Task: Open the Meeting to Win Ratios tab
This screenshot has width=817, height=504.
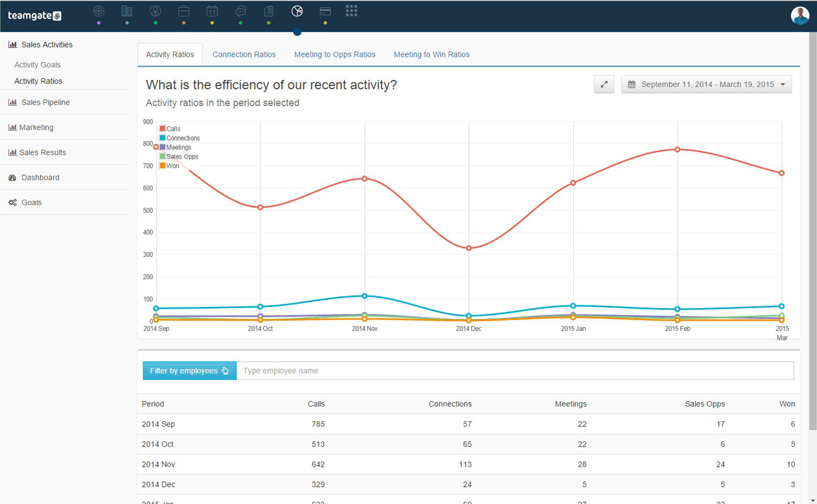Action: 432,54
